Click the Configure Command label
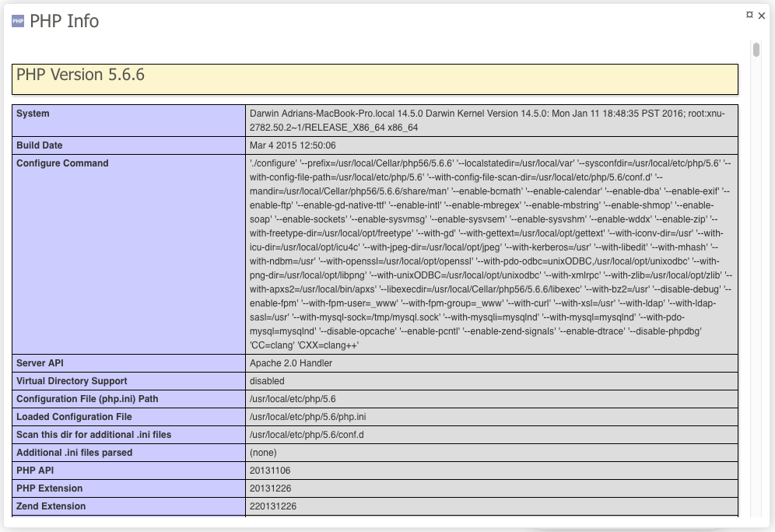 pos(62,163)
